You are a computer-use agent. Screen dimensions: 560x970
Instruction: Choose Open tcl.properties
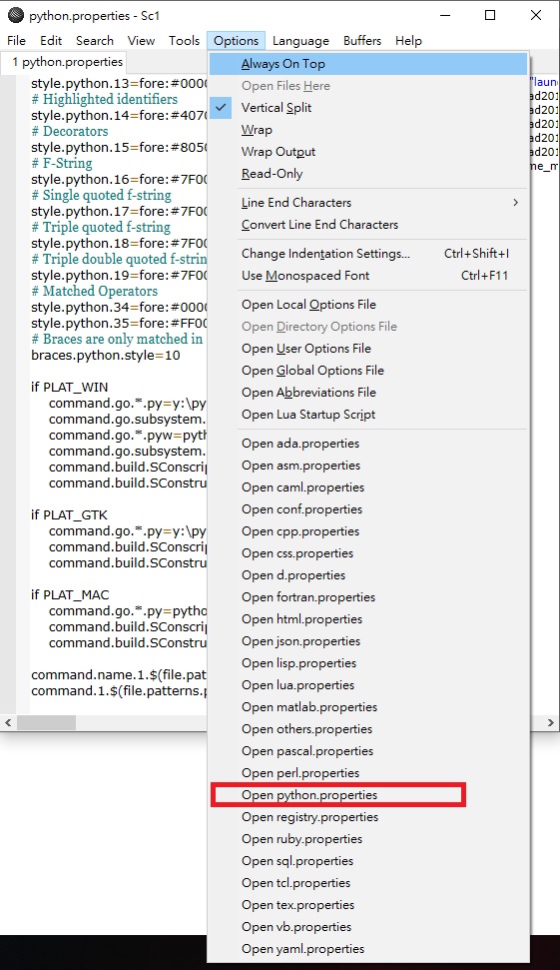point(368,883)
